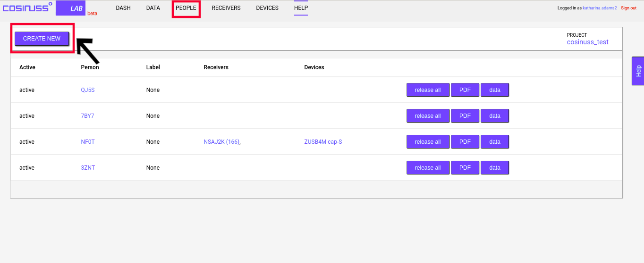Screen dimensions: 644x263
Task: Open the DEVICES page
Action: click(x=267, y=8)
